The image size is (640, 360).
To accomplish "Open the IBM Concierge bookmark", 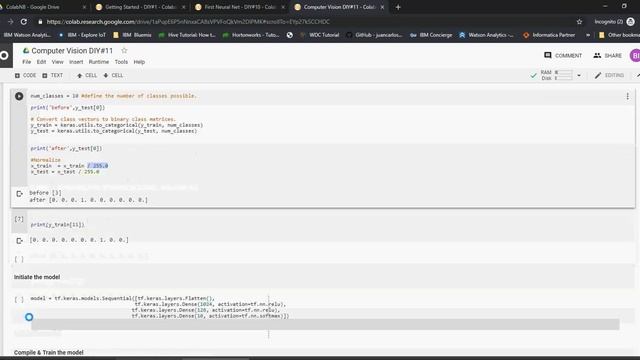I will point(431,35).
